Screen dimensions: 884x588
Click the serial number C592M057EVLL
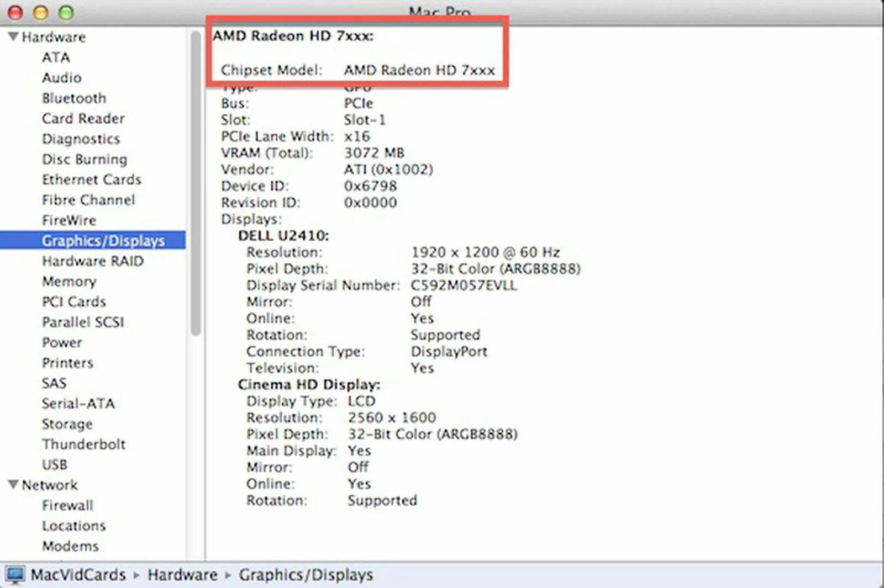(464, 285)
